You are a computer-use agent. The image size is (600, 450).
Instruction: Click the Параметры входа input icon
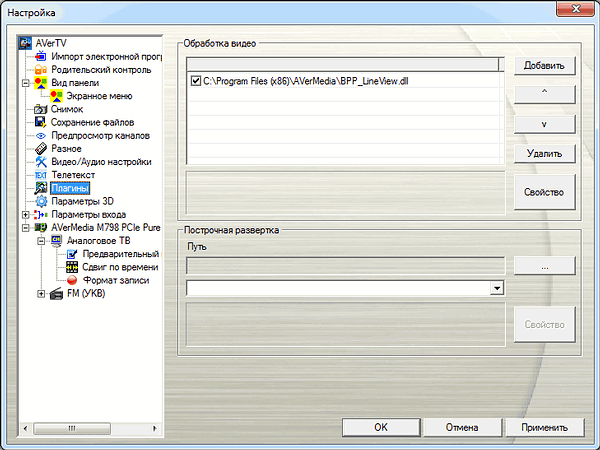41,215
